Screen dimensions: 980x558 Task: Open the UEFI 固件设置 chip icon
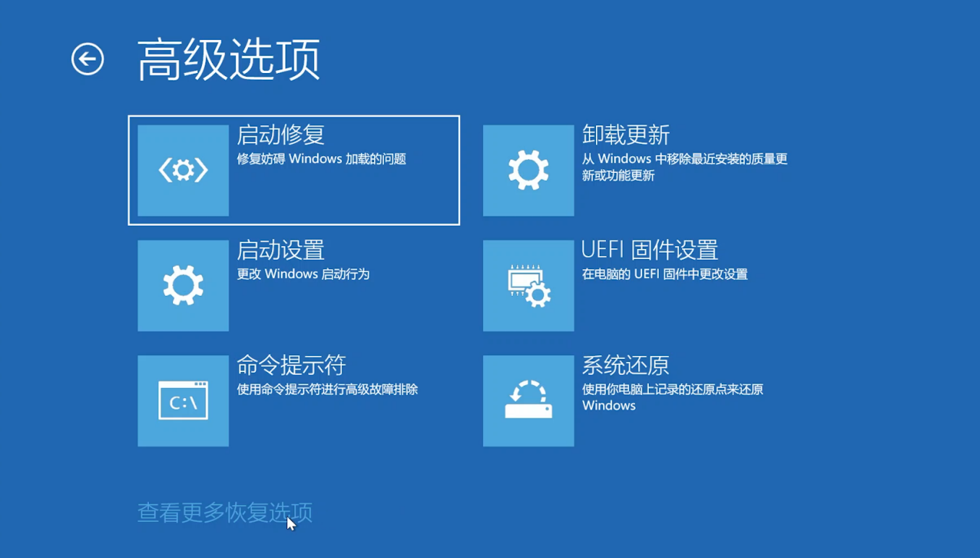[529, 285]
